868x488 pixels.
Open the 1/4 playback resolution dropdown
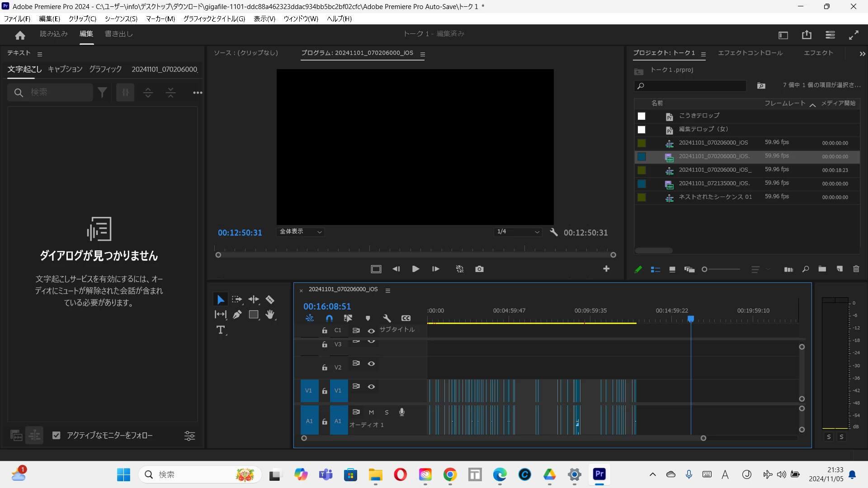(x=518, y=232)
